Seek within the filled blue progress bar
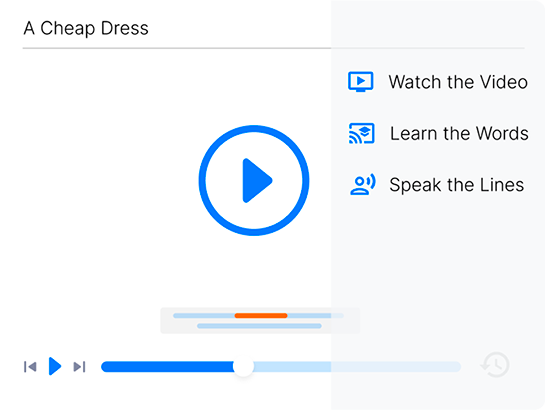The width and height of the screenshot is (545, 410). click(x=168, y=367)
